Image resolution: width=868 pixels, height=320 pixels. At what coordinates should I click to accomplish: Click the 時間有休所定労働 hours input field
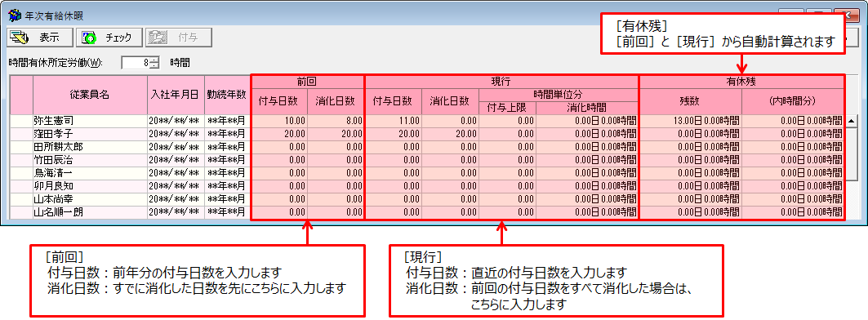(136, 63)
